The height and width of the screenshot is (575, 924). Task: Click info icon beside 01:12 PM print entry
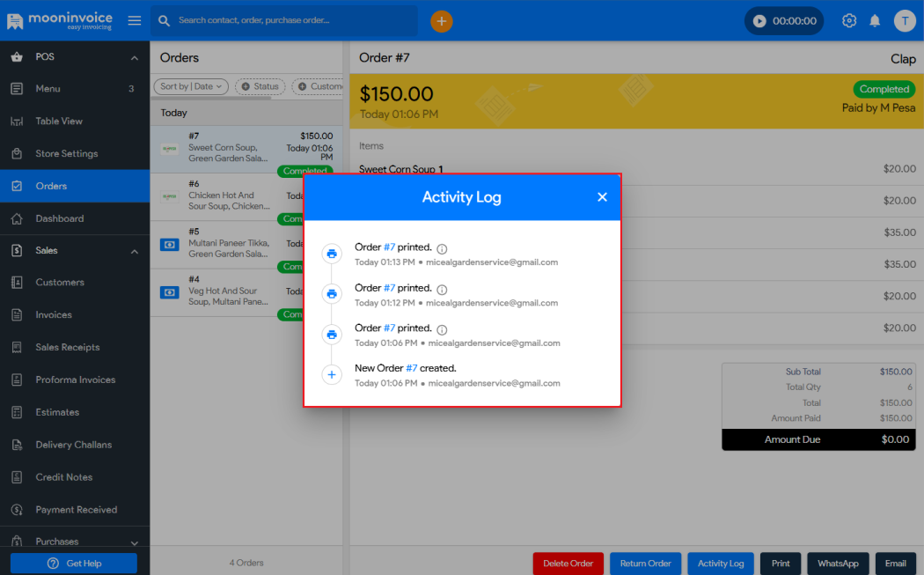point(442,290)
